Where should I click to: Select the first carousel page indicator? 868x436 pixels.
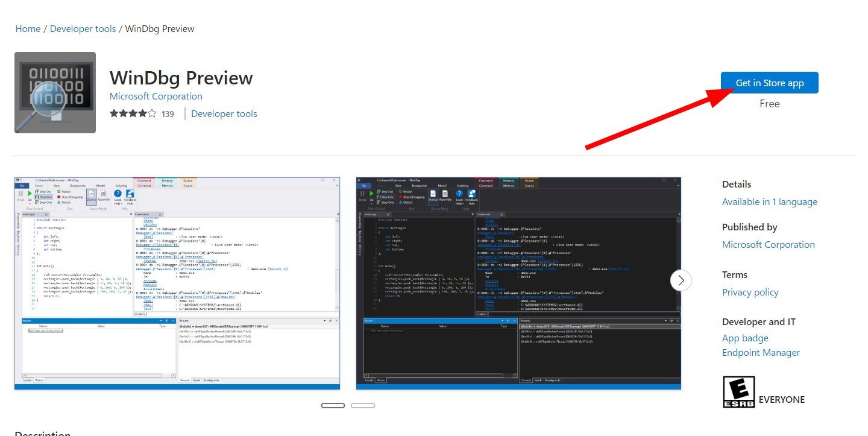point(333,405)
